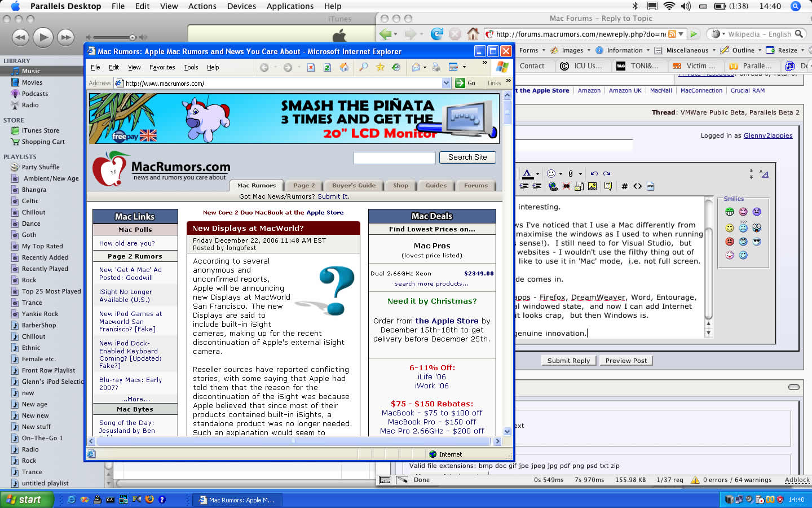Open Spotlight search in the Mac menu bar
This screenshot has width=812, height=508.
click(x=796, y=6)
